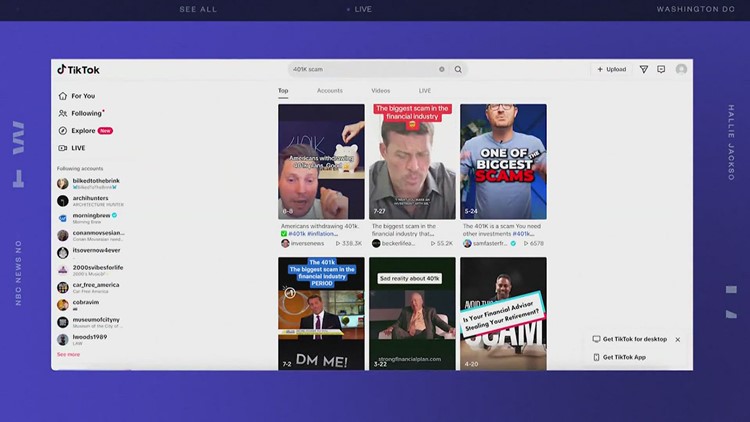750x422 pixels.
Task: Open the car_free_america account
Action: [x=88, y=287]
